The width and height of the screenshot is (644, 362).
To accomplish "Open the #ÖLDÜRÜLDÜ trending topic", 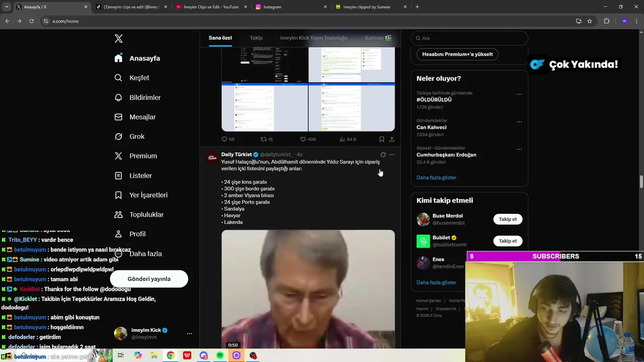I will pos(434,100).
